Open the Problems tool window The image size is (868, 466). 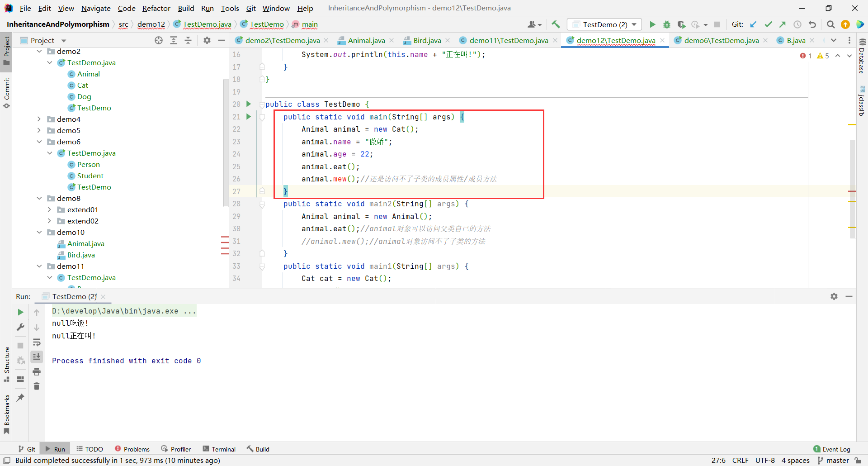pos(132,449)
